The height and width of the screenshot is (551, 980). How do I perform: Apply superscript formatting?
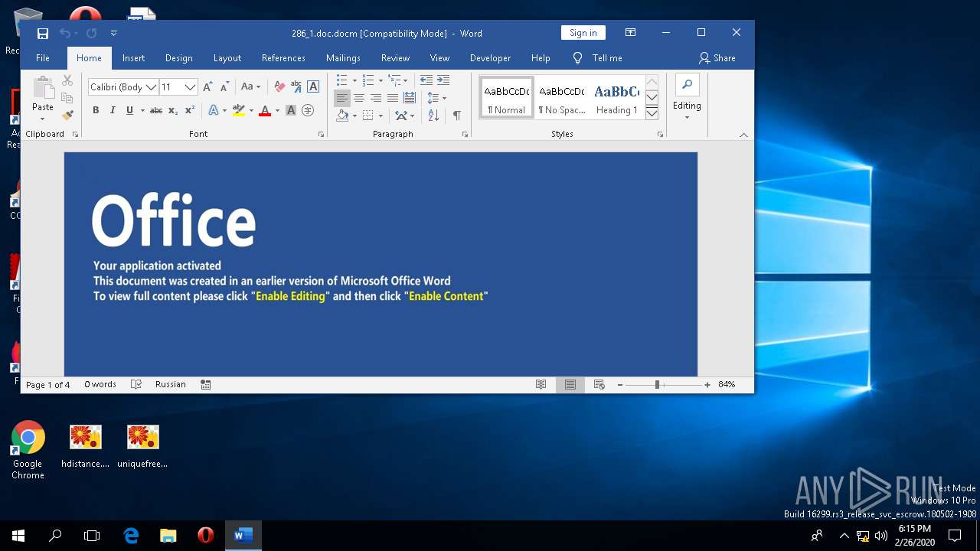click(190, 110)
